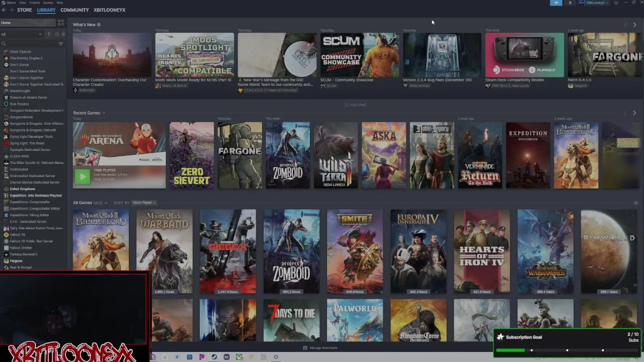The image size is (644, 362).
Task: Open SCUM Community showcase news item
Action: 360,55
